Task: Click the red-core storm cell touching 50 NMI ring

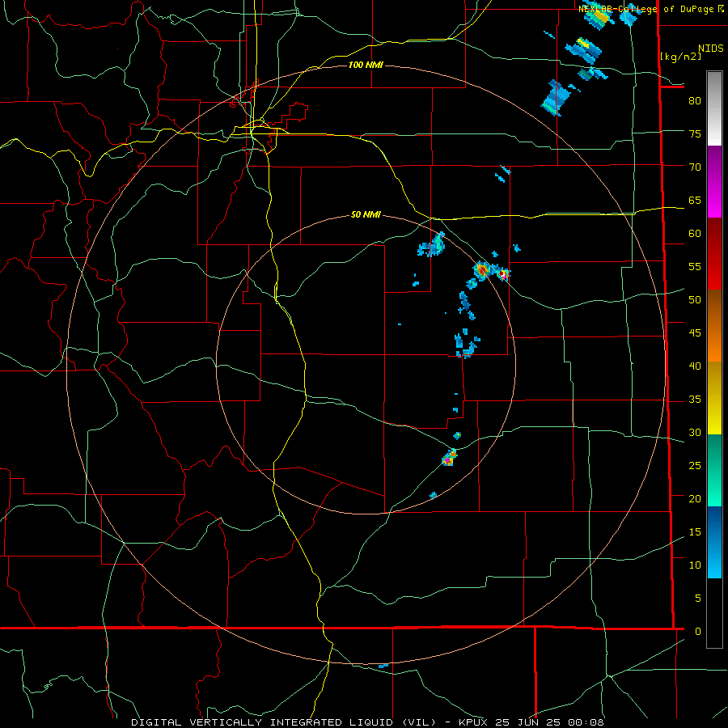Action: (x=481, y=269)
